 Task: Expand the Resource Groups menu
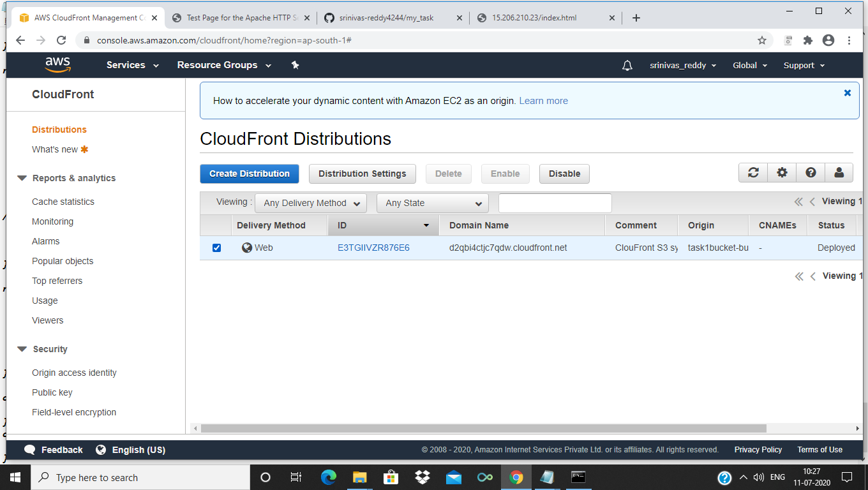click(224, 65)
